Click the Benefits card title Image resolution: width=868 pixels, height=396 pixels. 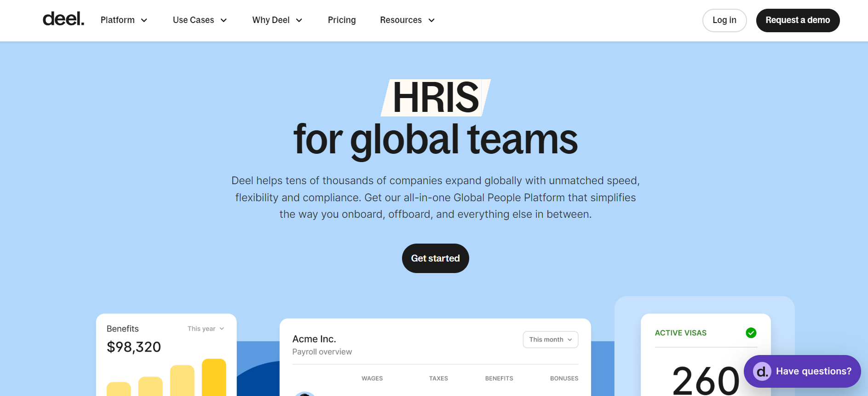pos(123,329)
